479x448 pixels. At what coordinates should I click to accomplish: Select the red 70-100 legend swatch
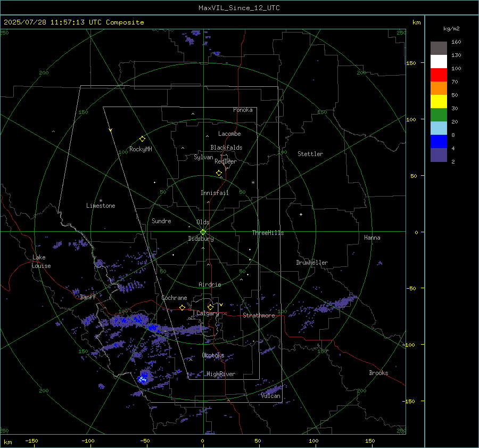click(439, 75)
